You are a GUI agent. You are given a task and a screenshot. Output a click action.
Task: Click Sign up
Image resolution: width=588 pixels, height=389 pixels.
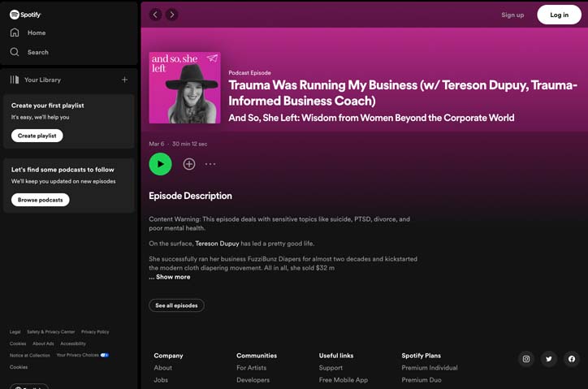click(512, 15)
